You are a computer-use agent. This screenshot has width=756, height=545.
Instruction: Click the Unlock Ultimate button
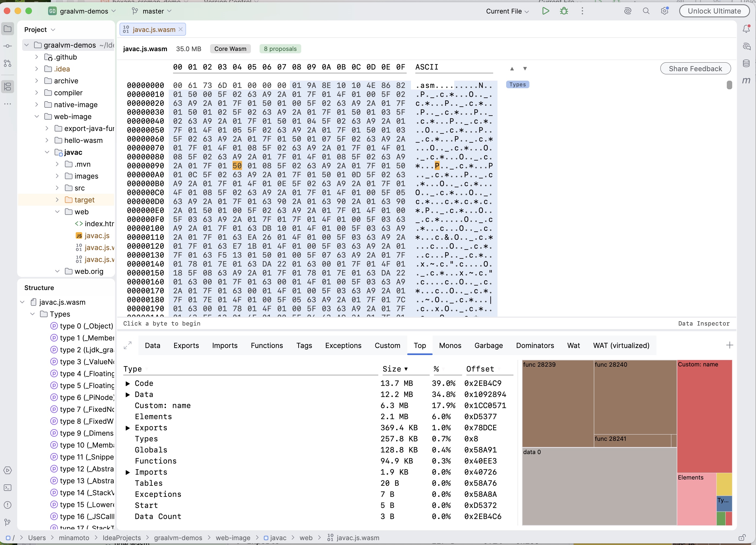pos(714,11)
